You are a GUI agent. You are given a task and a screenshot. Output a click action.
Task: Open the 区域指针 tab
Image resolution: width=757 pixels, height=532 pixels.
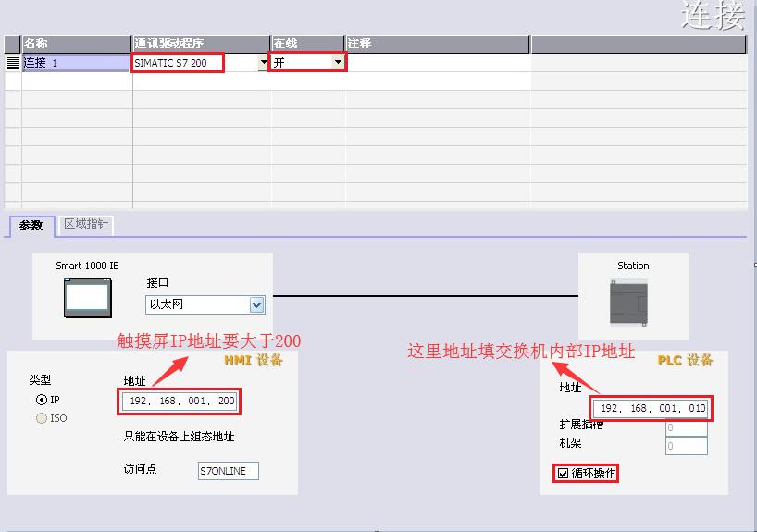coord(85,225)
